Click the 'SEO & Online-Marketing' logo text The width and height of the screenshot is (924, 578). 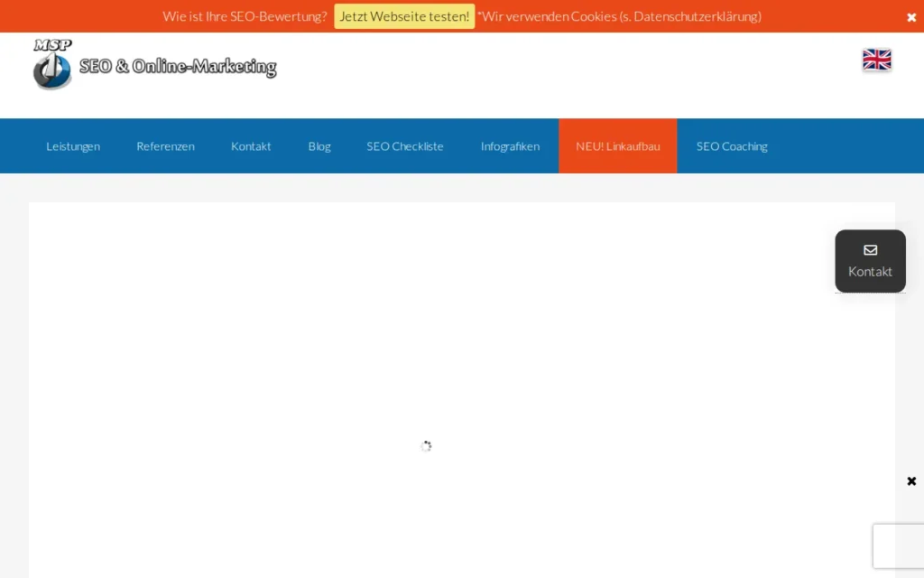(x=178, y=66)
